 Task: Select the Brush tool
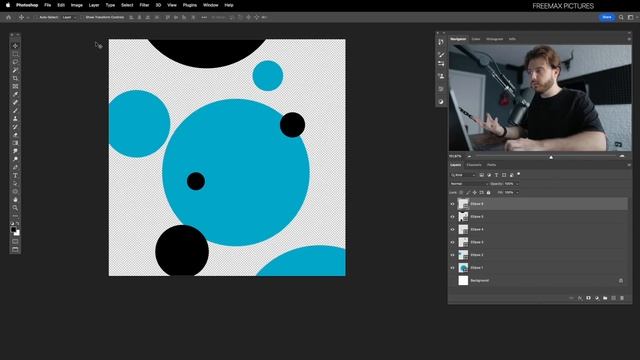pos(16,111)
